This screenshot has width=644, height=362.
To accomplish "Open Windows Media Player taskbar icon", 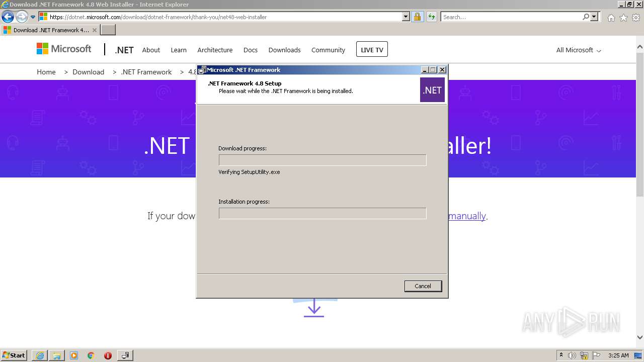I will click(74, 355).
